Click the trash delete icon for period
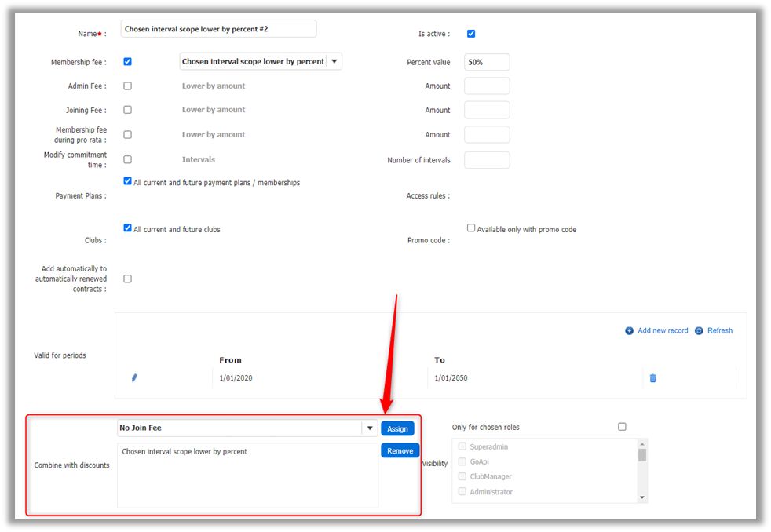 [x=652, y=378]
